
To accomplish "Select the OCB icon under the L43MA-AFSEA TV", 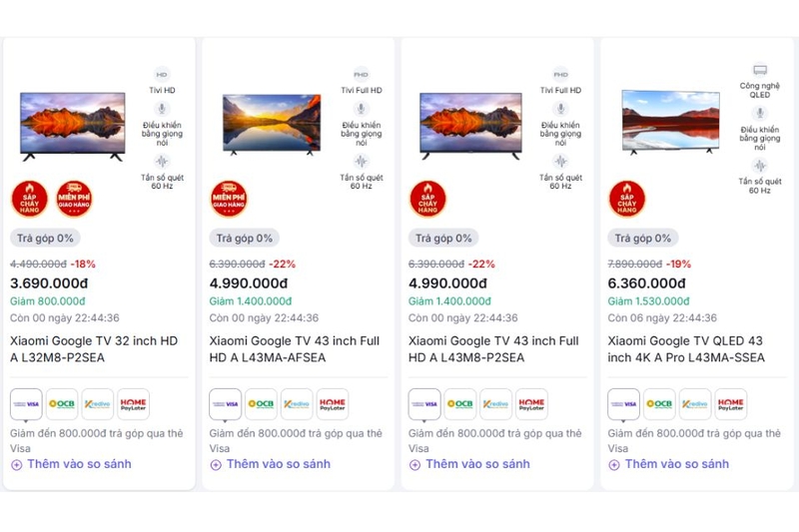I will (261, 404).
